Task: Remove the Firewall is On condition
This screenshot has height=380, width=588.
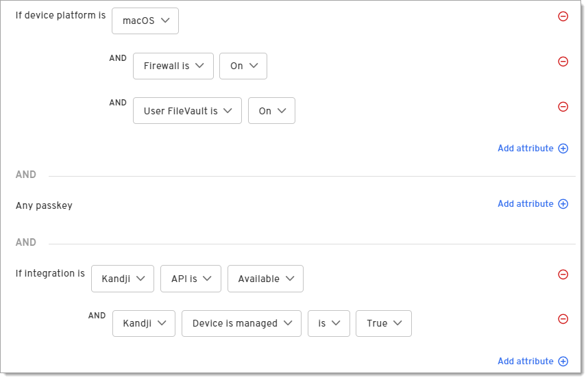Action: [563, 62]
